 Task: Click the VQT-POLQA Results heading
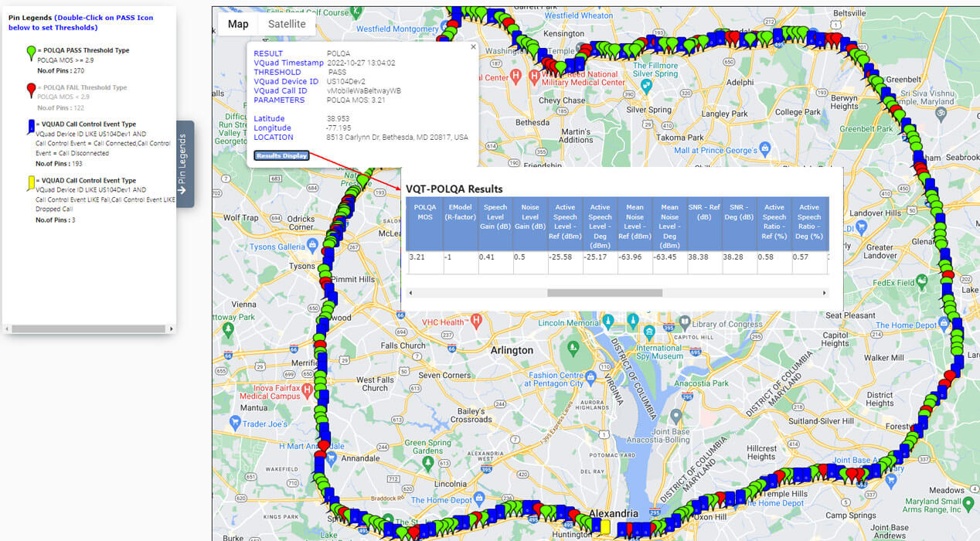pyautogui.click(x=454, y=189)
